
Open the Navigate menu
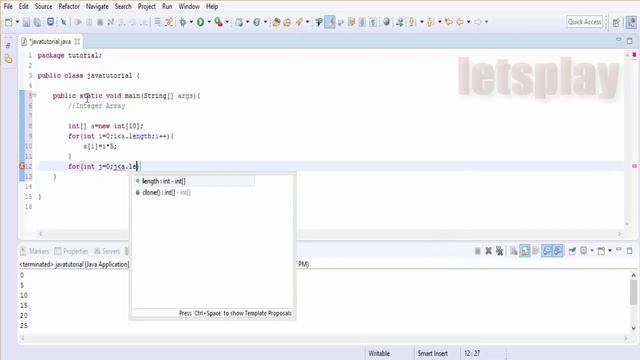[x=97, y=7]
